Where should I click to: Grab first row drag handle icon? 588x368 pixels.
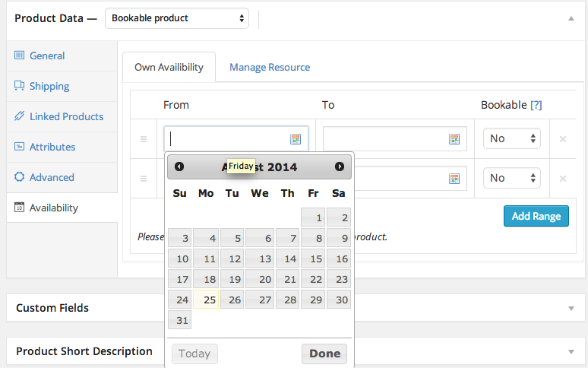click(143, 139)
